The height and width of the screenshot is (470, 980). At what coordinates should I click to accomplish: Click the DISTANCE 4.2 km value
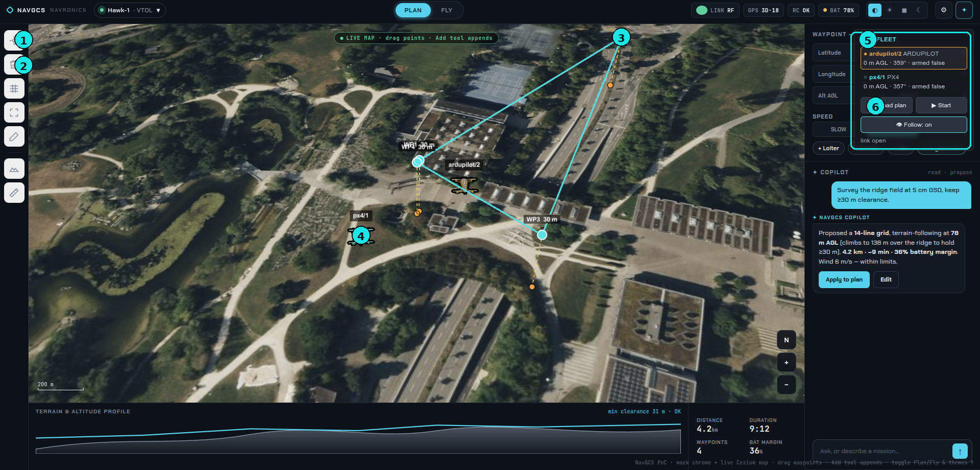pos(707,429)
